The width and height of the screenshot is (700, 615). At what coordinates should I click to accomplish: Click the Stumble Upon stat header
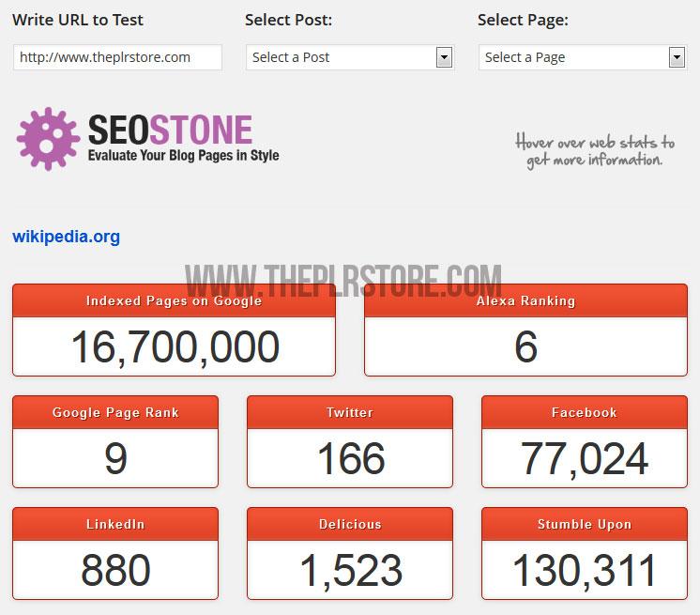pos(584,524)
